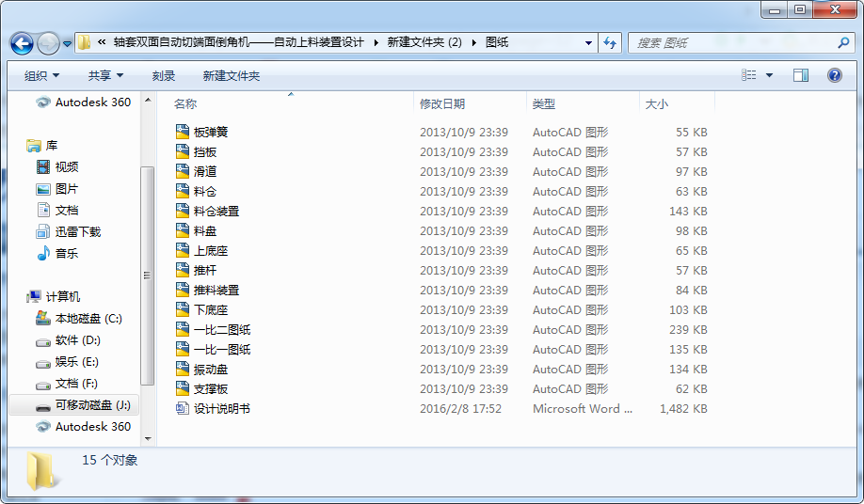Select the 振动盘 drawing file icon
Viewport: 864px width, 504px height.
pyautogui.click(x=183, y=370)
